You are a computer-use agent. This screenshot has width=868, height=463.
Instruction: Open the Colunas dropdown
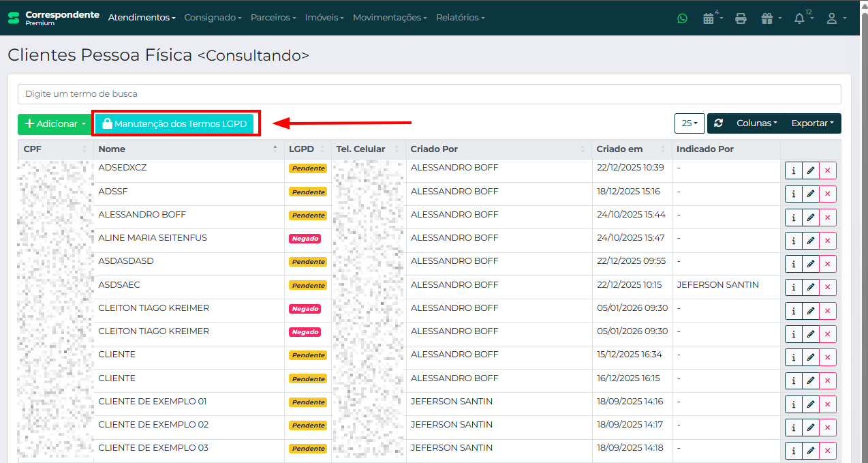tap(756, 123)
